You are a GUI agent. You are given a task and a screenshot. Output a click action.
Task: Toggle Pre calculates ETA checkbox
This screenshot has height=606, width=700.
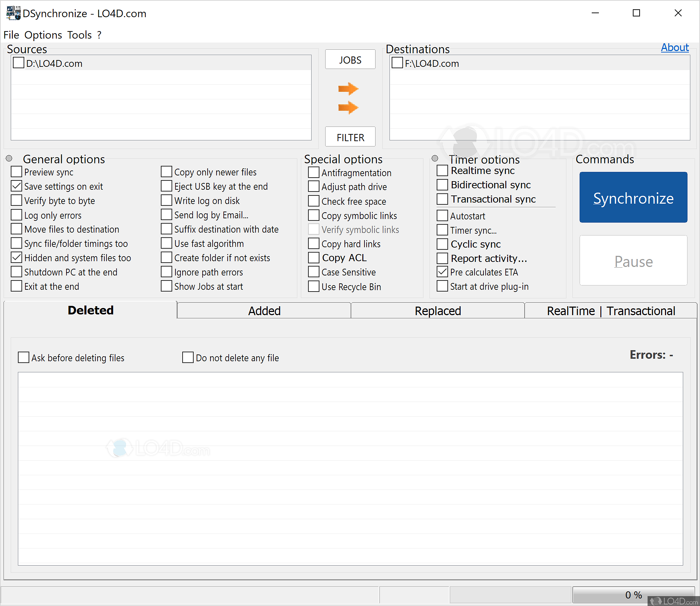tap(442, 272)
